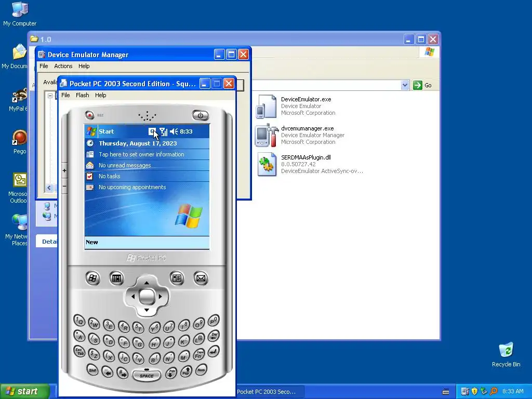Tap the signal antenna icon on Pocket PC
Viewport: 532px width, 399px height.
coord(163,131)
